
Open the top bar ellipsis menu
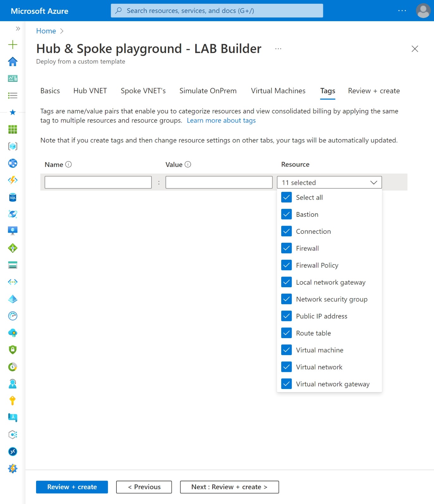402,11
